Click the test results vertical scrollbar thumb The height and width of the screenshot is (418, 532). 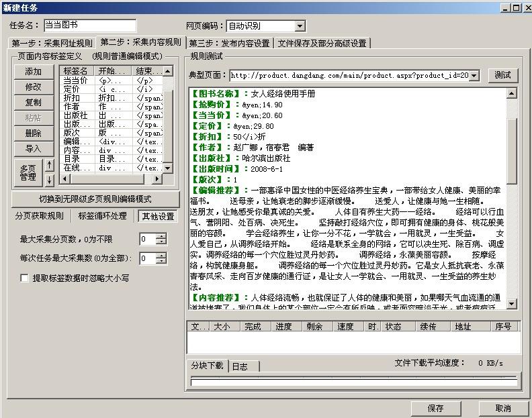pyautogui.click(x=512, y=150)
